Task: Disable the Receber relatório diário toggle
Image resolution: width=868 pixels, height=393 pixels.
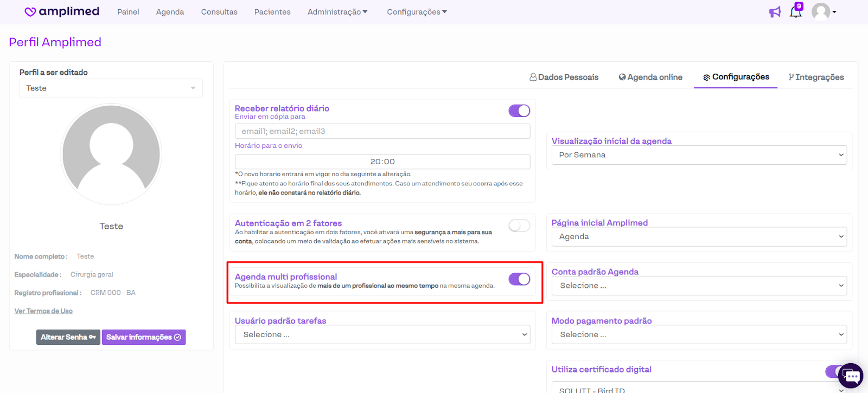Action: [x=519, y=111]
